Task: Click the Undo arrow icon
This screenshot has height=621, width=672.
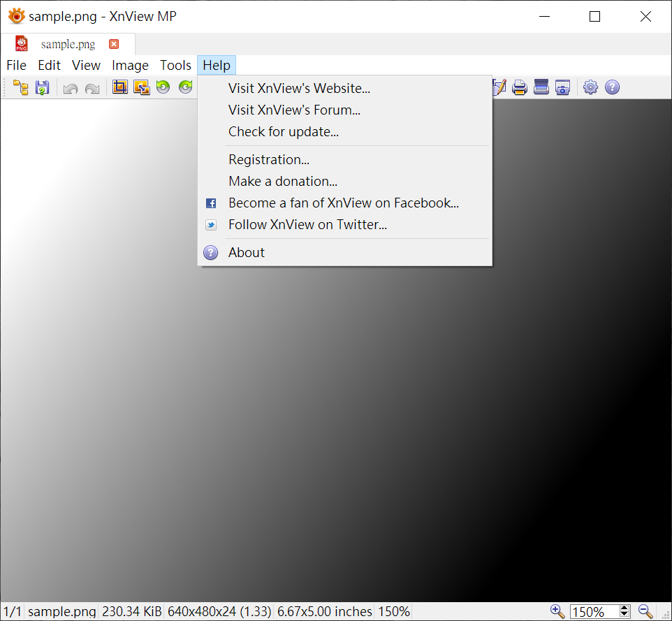Action: (x=71, y=88)
